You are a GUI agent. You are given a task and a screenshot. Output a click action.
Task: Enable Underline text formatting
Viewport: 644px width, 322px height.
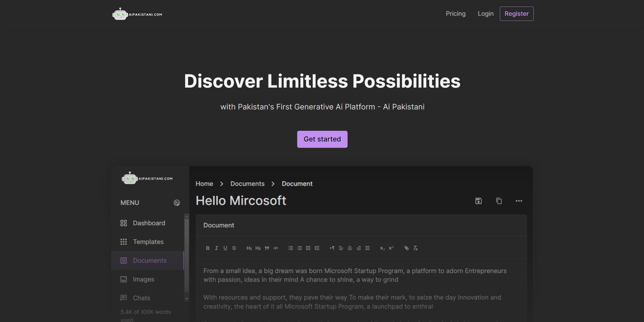point(225,248)
